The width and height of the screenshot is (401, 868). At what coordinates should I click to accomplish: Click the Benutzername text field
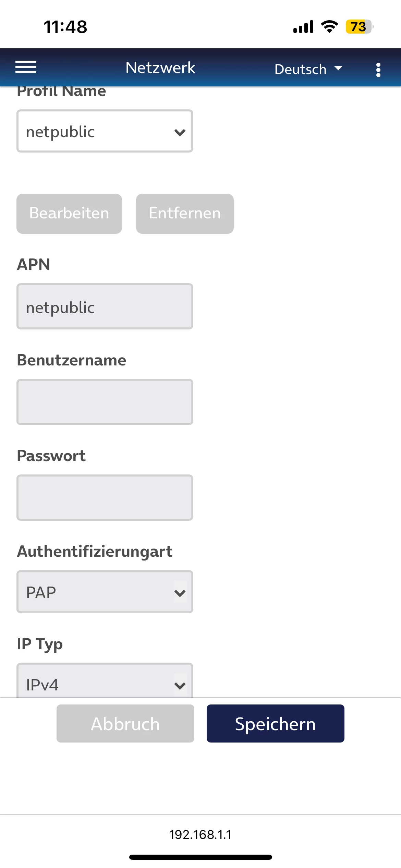[x=105, y=402]
